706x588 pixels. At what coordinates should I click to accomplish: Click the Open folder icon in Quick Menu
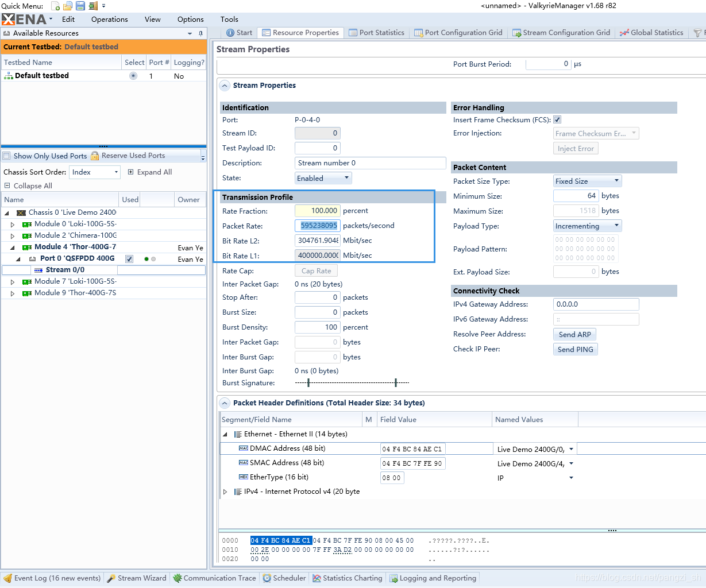pyautogui.click(x=68, y=6)
